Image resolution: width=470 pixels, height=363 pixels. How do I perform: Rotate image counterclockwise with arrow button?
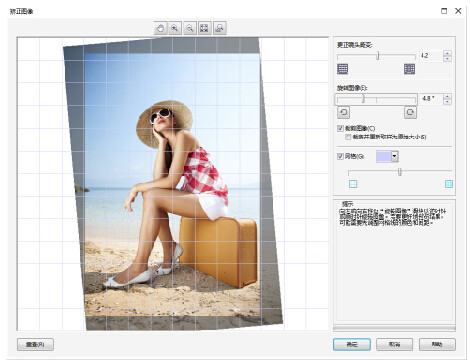[343, 112]
